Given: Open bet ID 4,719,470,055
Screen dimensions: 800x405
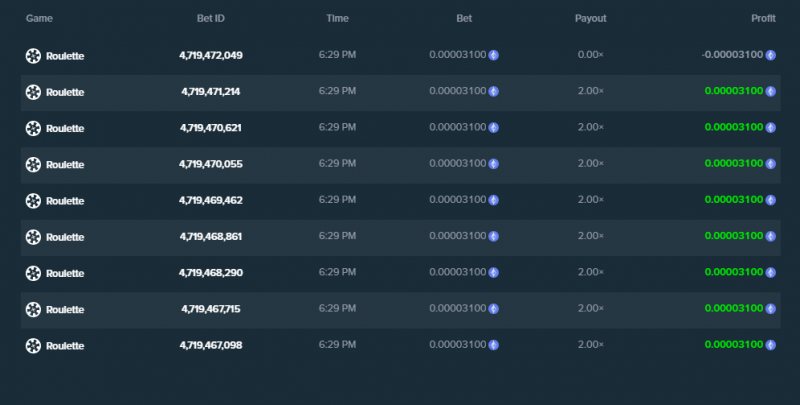Looking at the screenshot, I should coord(211,164).
